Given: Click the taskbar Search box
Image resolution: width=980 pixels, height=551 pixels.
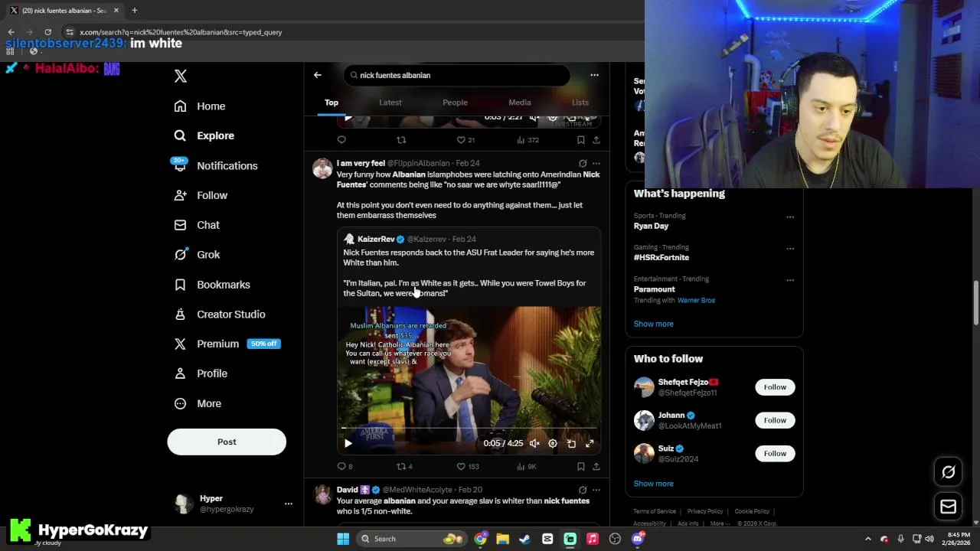Looking at the screenshot, I should pyautogui.click(x=411, y=539).
